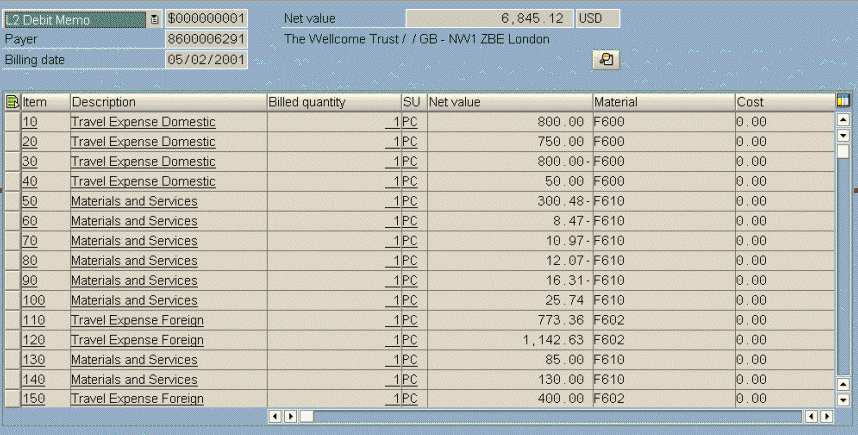858x435 pixels.
Task: Click the bottom vertical scroll down arrow
Action: click(843, 399)
